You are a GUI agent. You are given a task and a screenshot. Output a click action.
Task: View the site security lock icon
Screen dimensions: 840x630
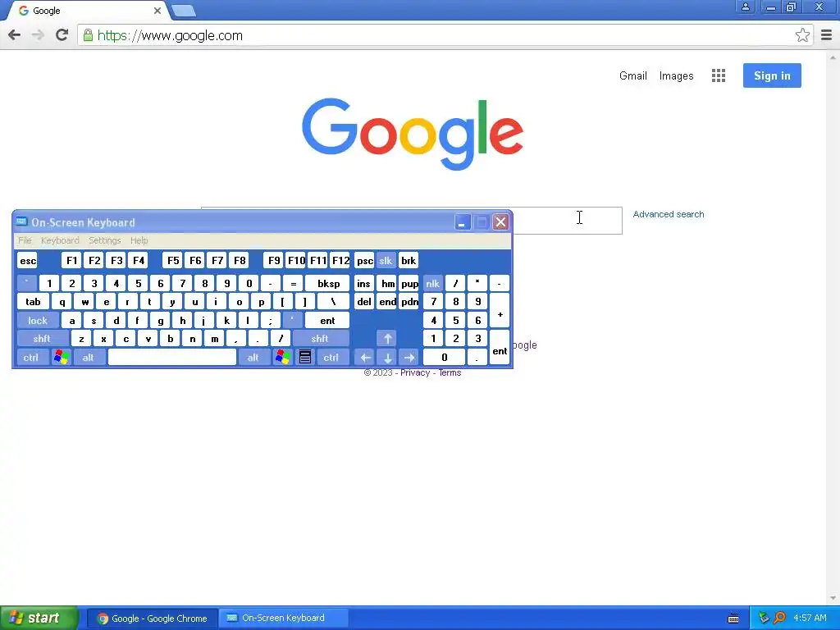tap(88, 35)
